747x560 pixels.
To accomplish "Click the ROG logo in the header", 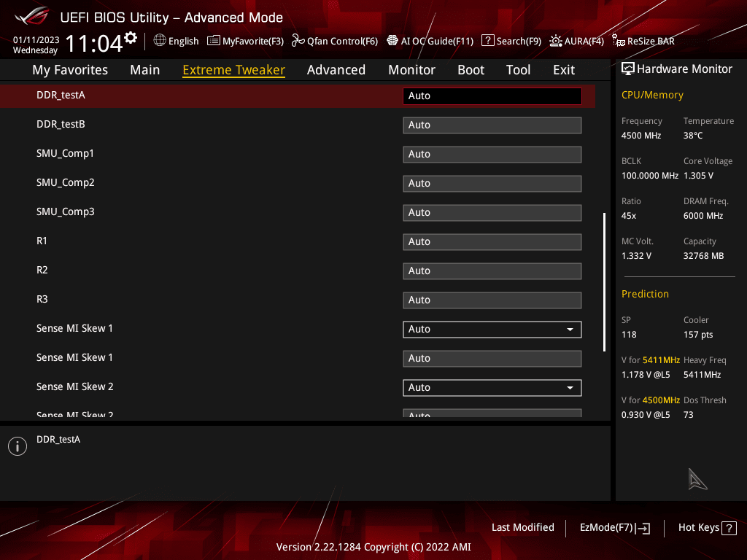I will coord(32,16).
